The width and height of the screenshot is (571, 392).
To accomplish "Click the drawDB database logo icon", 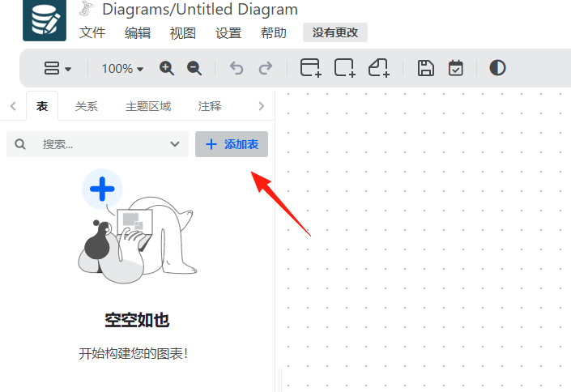I will (45, 19).
